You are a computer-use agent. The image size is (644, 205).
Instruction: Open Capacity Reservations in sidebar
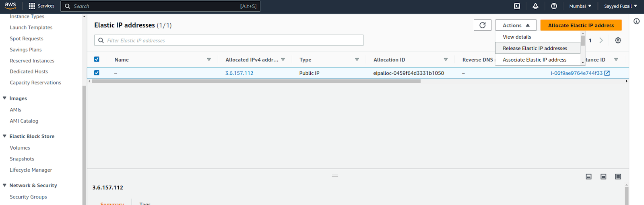point(35,82)
